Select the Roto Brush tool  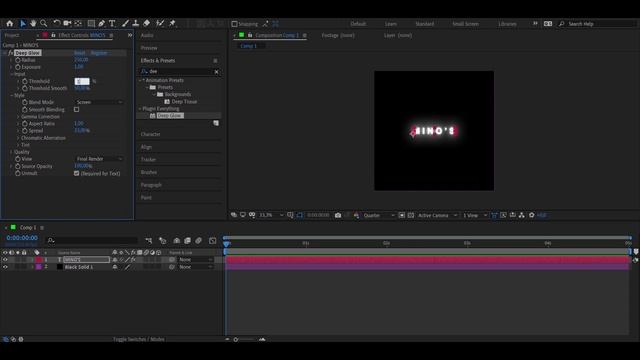pos(160,24)
